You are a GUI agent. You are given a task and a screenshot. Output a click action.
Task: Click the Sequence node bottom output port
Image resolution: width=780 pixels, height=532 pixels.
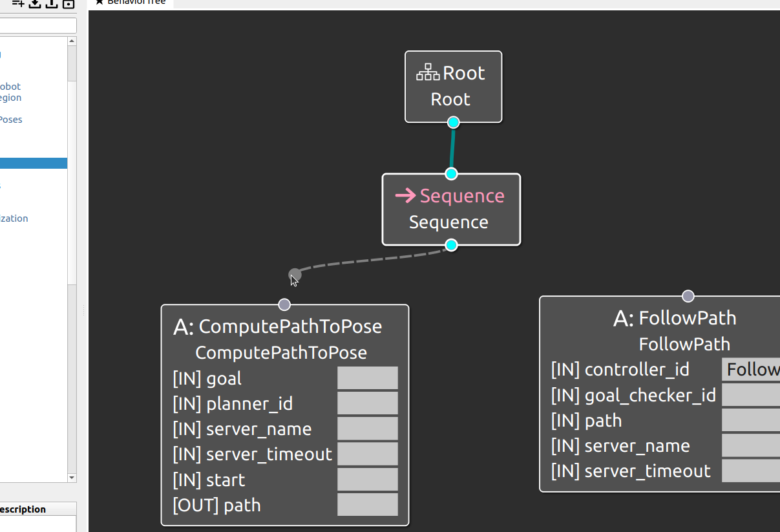[x=452, y=245]
